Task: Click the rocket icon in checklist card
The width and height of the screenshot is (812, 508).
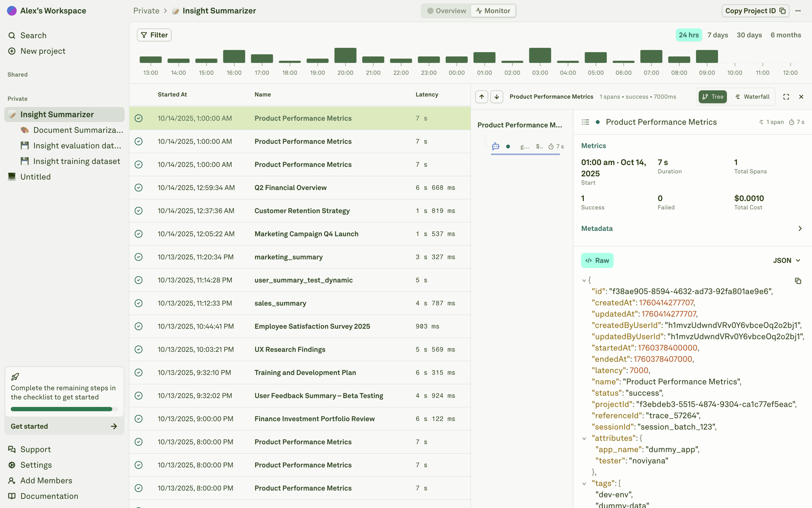Action: pyautogui.click(x=15, y=376)
